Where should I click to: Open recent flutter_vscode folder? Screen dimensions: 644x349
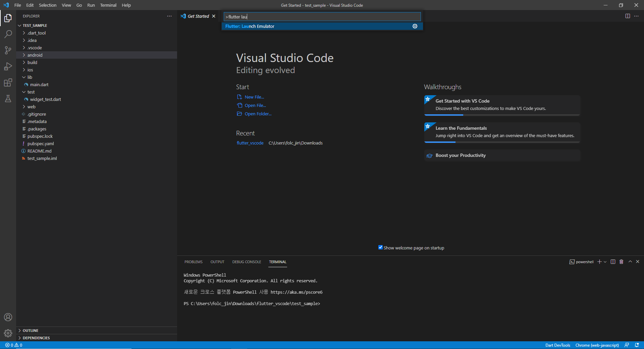250,143
